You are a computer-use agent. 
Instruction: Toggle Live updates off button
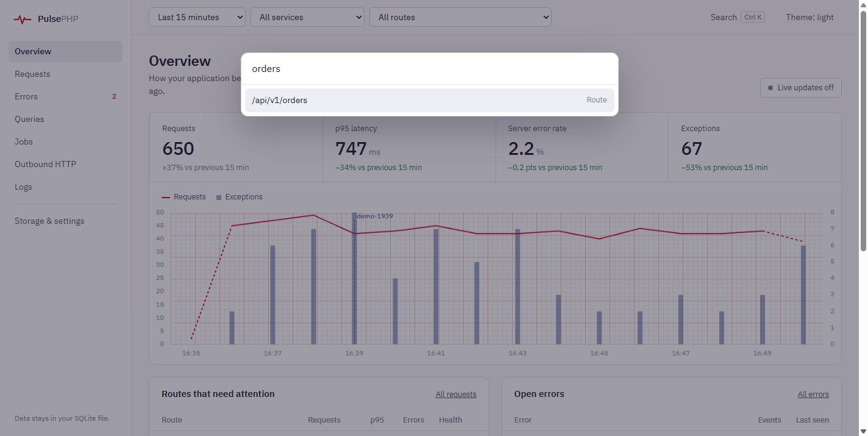tap(801, 88)
